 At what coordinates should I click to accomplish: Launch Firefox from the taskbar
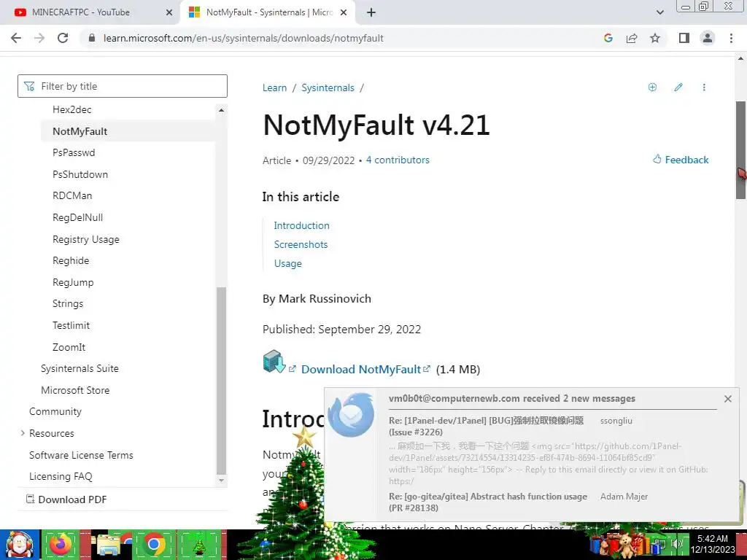(x=60, y=545)
